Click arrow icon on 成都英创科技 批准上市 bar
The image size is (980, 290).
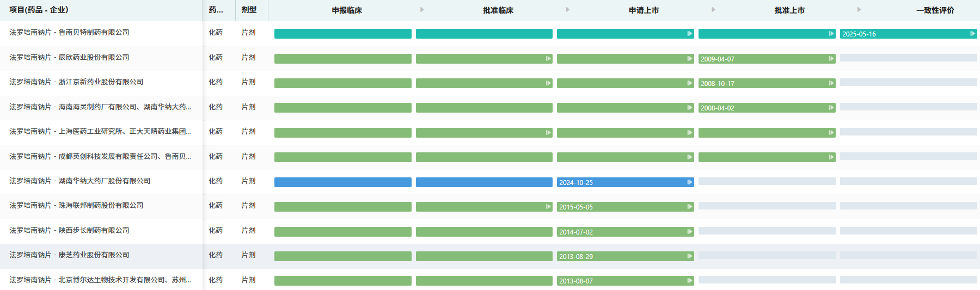point(831,157)
